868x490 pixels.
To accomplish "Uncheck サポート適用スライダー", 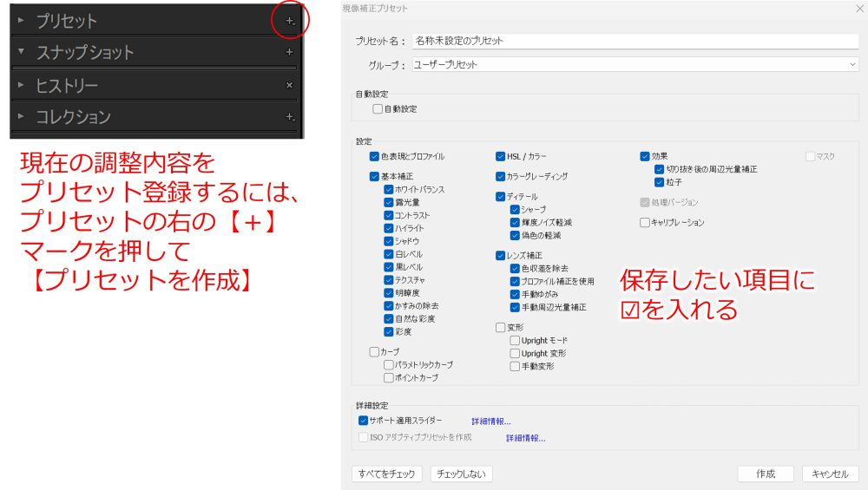I will pyautogui.click(x=363, y=421).
